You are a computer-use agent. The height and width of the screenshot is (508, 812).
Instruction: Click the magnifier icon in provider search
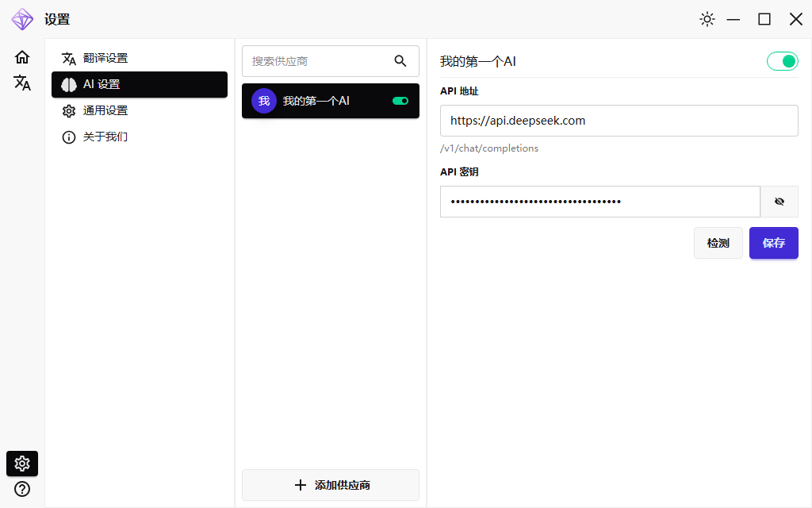[x=400, y=60]
